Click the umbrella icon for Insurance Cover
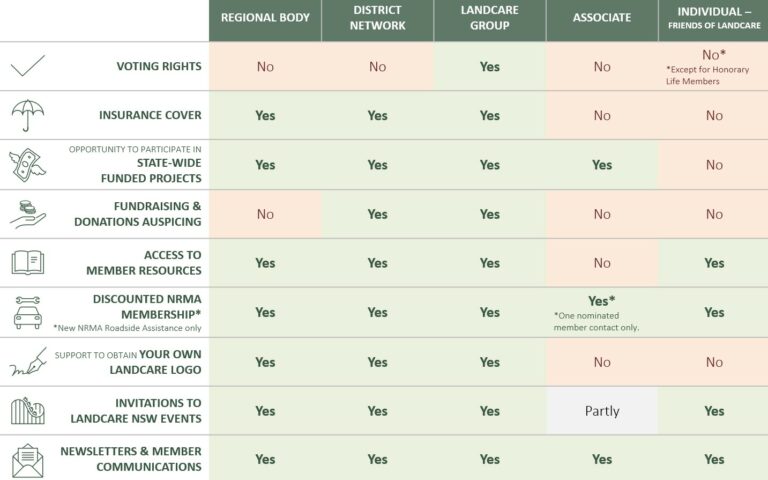This screenshot has height=480, width=768. point(28,115)
